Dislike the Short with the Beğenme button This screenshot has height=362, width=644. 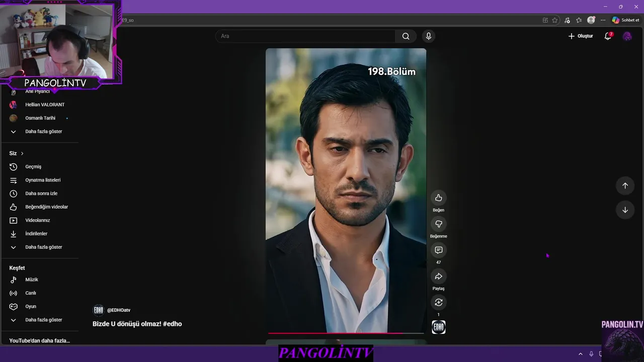[x=438, y=224]
